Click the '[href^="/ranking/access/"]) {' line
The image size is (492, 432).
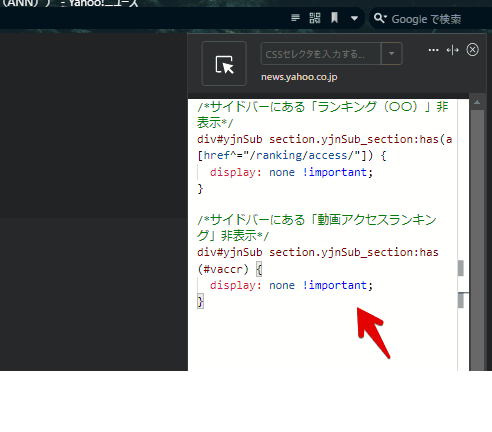coord(292,156)
